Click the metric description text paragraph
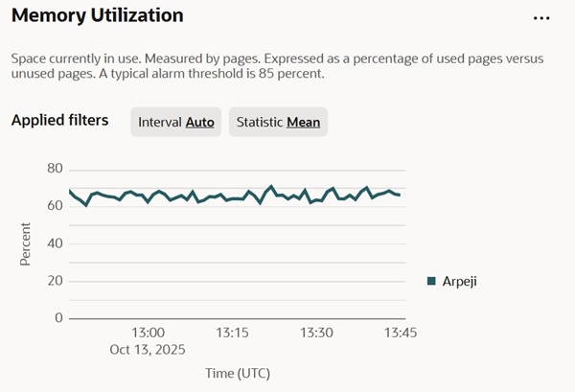 point(278,66)
